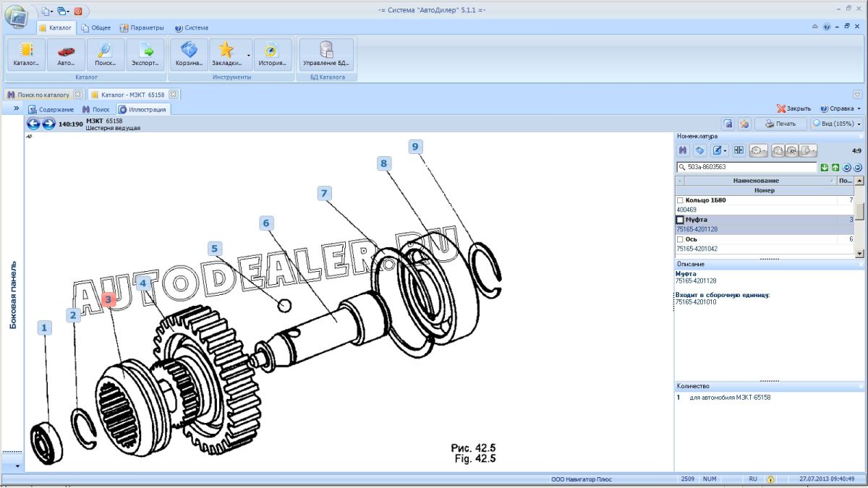Select callout number 2 on the illustration
The height and width of the screenshot is (488, 868).
(72, 315)
